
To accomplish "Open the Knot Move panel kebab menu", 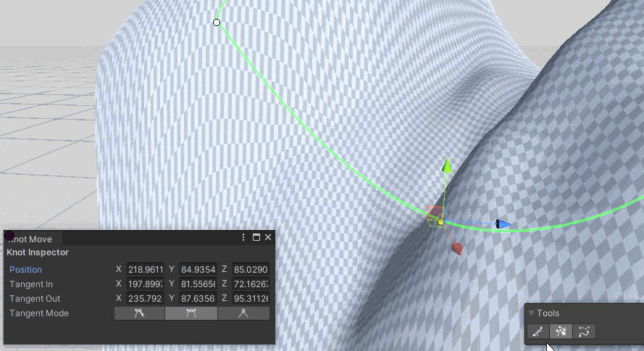I will [243, 237].
